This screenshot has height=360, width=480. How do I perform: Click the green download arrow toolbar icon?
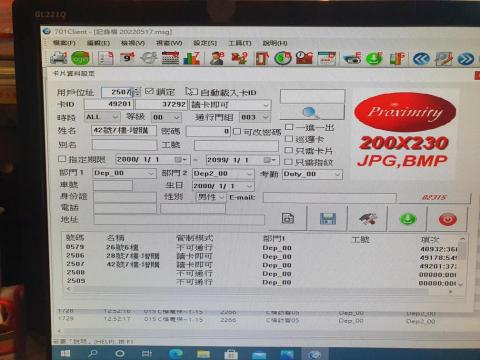[x=374, y=59]
